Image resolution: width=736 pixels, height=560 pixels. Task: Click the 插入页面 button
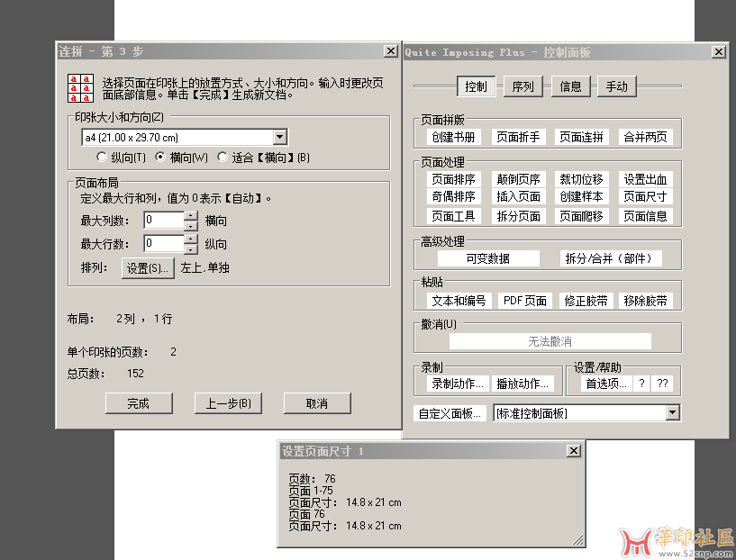[x=518, y=196]
